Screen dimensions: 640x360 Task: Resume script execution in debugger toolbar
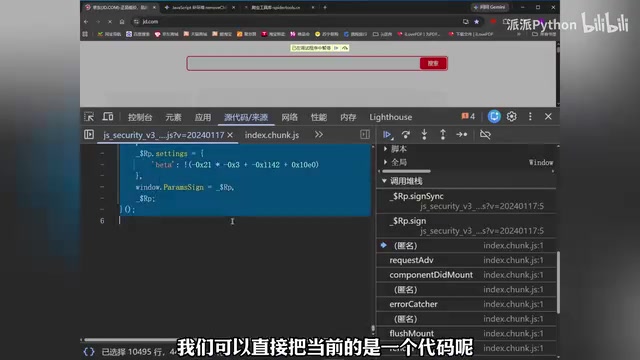(x=387, y=134)
